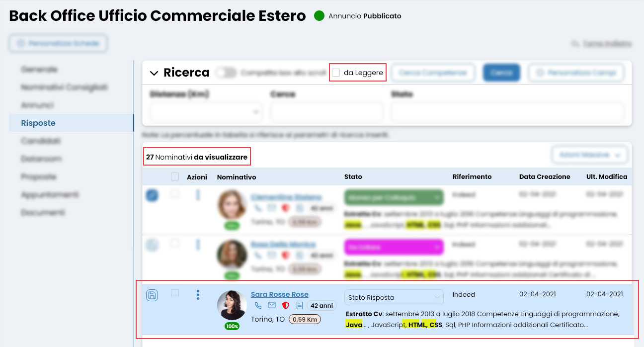This screenshot has width=644, height=347.
Task: Open Sara Rosse Rose's profile link
Action: [x=280, y=294]
